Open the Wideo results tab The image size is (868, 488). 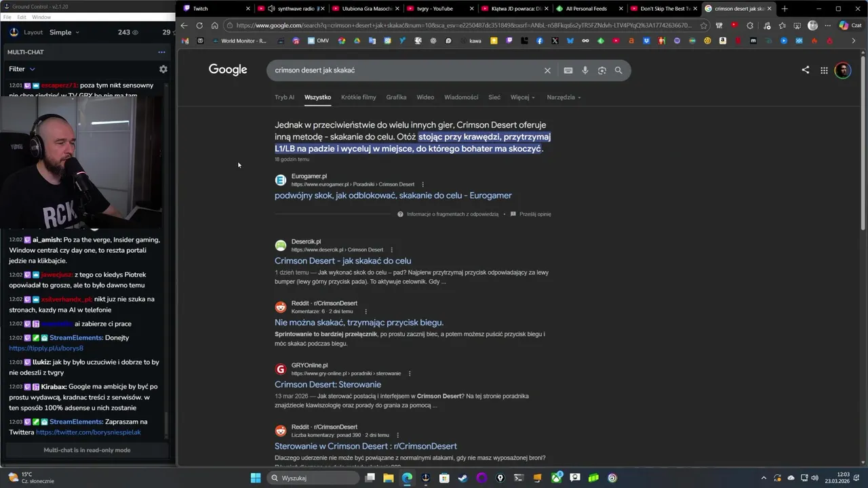pos(425,97)
